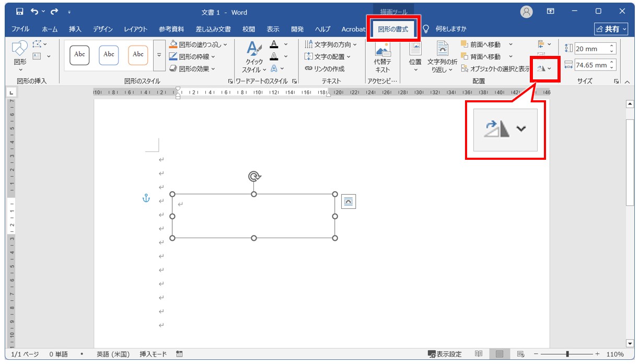Click the text effects A icon
The image size is (639, 364).
[x=274, y=68]
